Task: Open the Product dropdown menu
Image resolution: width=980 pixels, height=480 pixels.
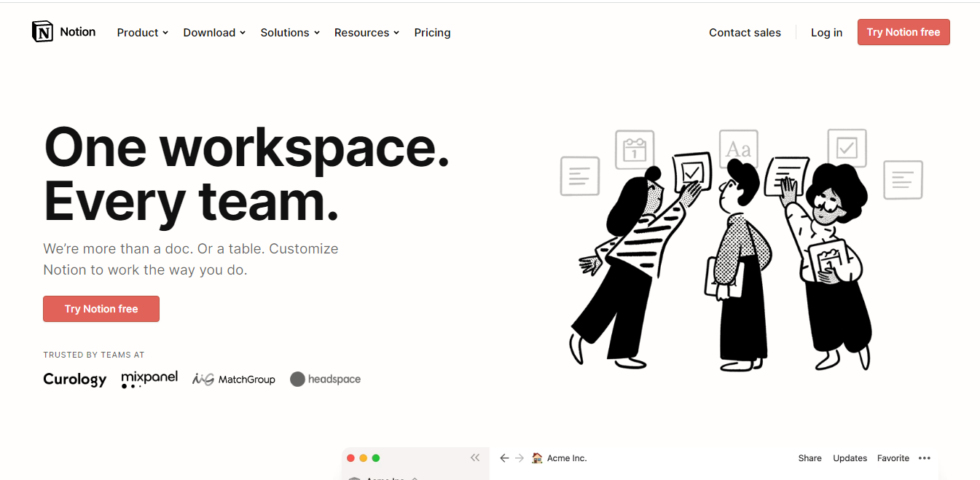Action: pyautogui.click(x=141, y=32)
